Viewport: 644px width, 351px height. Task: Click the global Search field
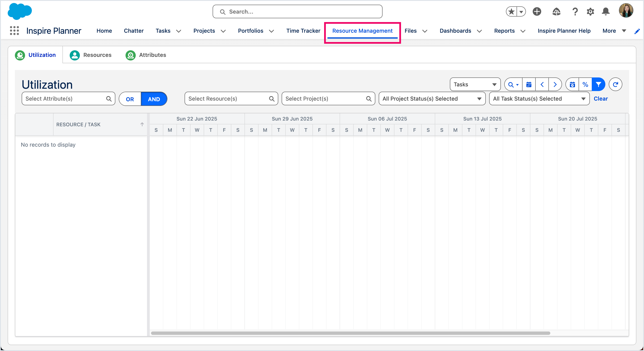297,11
